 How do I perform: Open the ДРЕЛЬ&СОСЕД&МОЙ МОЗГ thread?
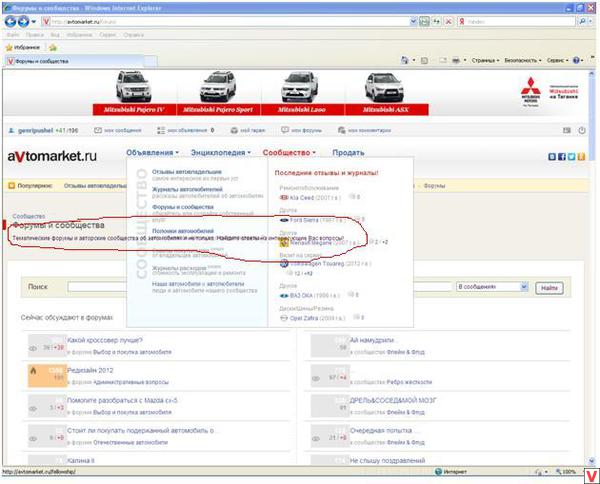pos(393,401)
